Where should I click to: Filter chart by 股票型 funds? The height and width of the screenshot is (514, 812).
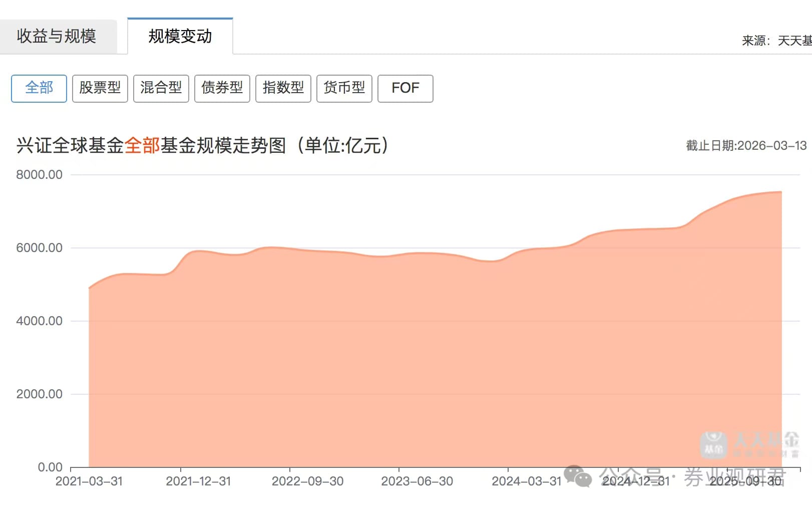100,88
